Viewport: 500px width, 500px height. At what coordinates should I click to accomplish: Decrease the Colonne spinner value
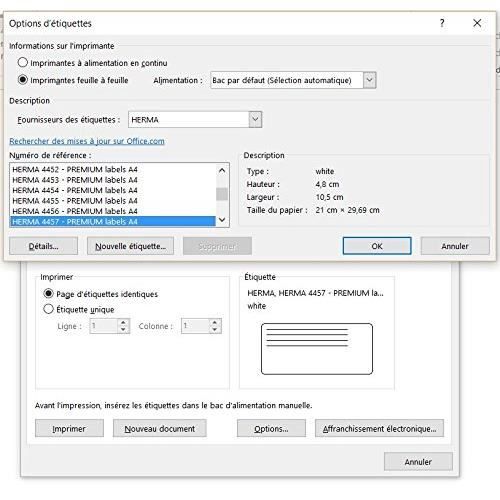(x=214, y=329)
